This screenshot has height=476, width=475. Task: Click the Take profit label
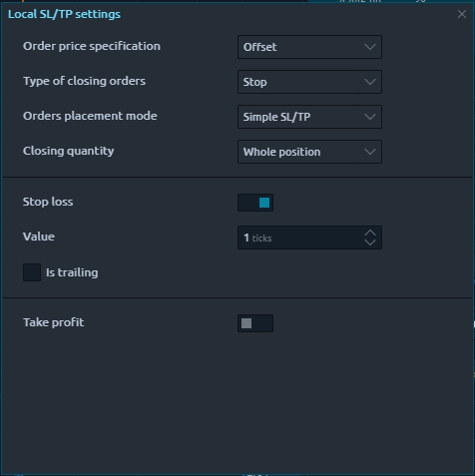(x=54, y=322)
